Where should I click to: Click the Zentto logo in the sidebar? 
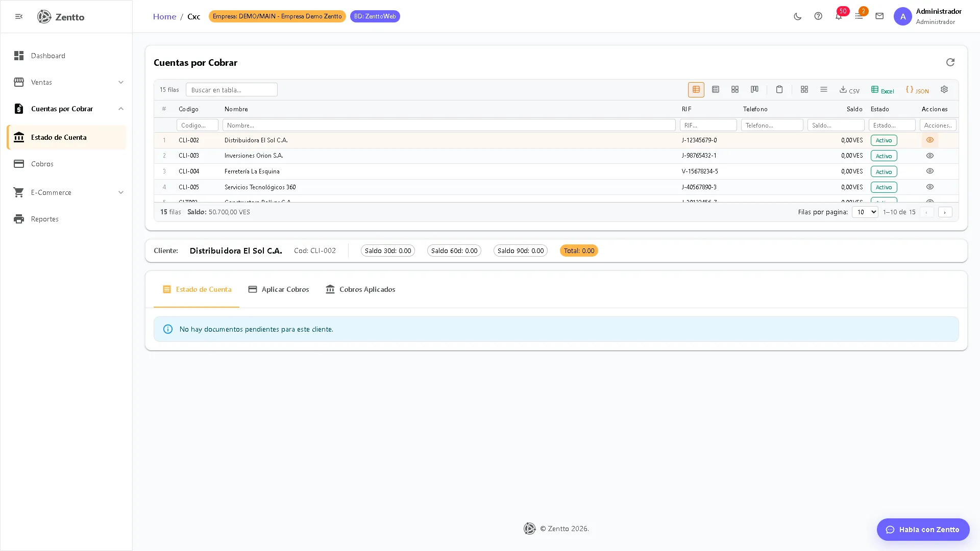click(x=61, y=16)
